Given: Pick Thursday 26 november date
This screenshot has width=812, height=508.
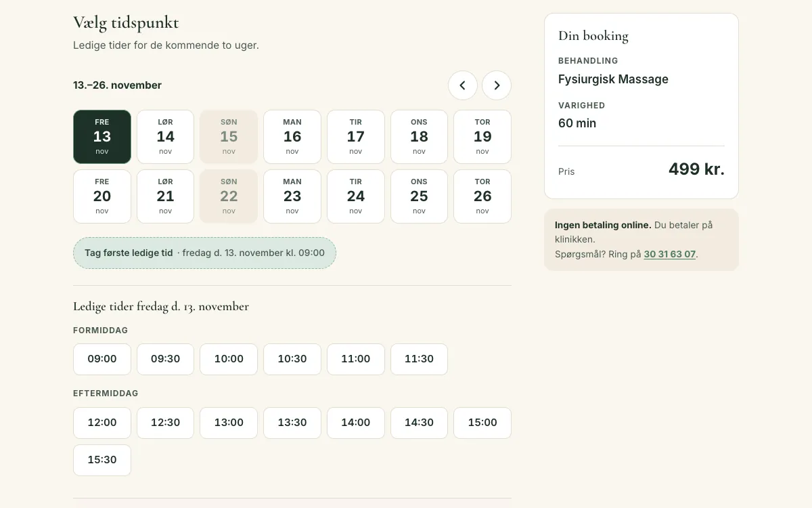Looking at the screenshot, I should pos(482,196).
